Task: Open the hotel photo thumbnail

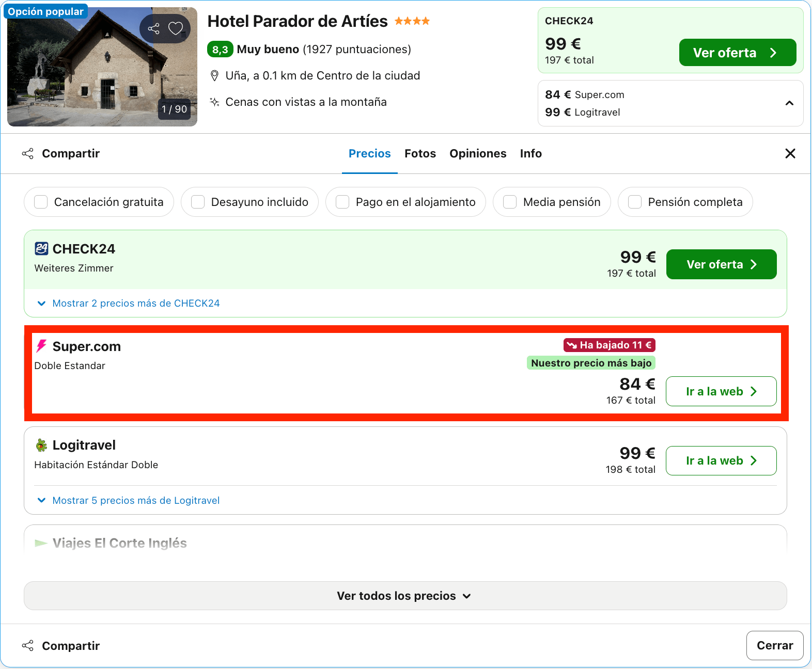Action: tap(102, 67)
